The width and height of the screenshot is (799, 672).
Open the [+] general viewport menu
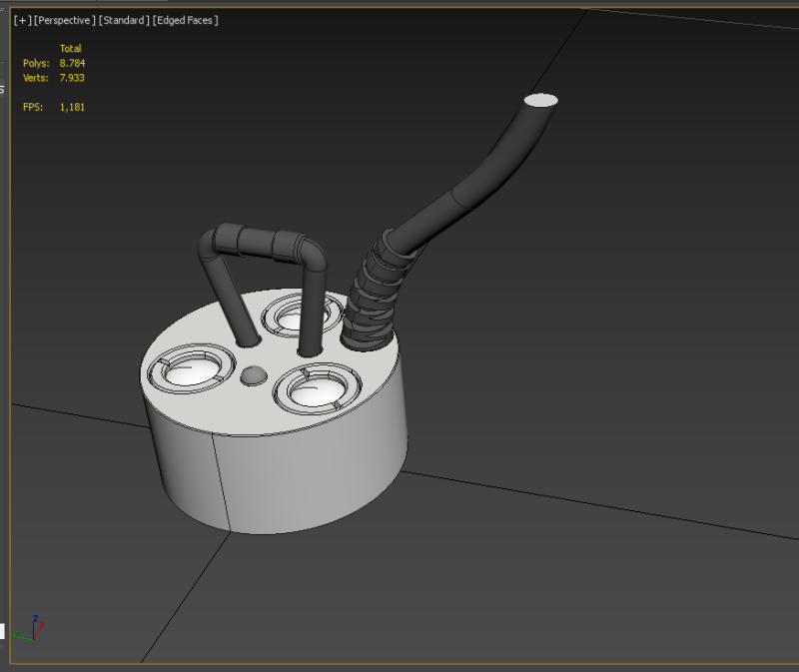point(21,20)
